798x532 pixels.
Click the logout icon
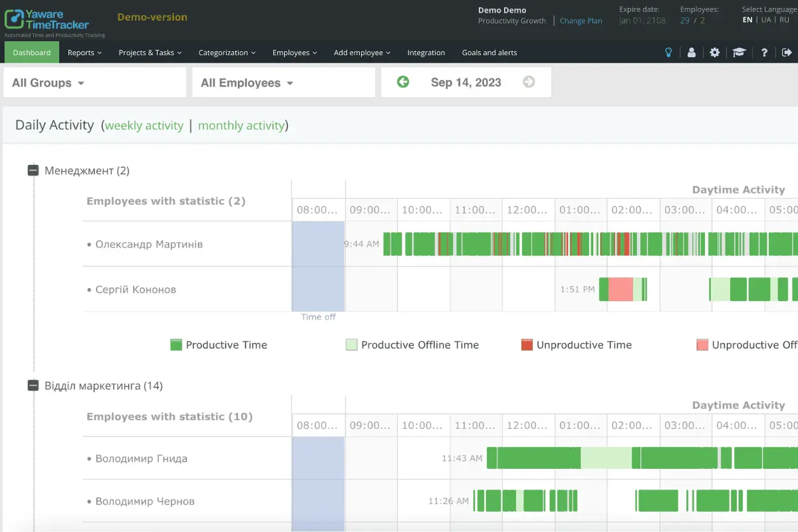[787, 53]
